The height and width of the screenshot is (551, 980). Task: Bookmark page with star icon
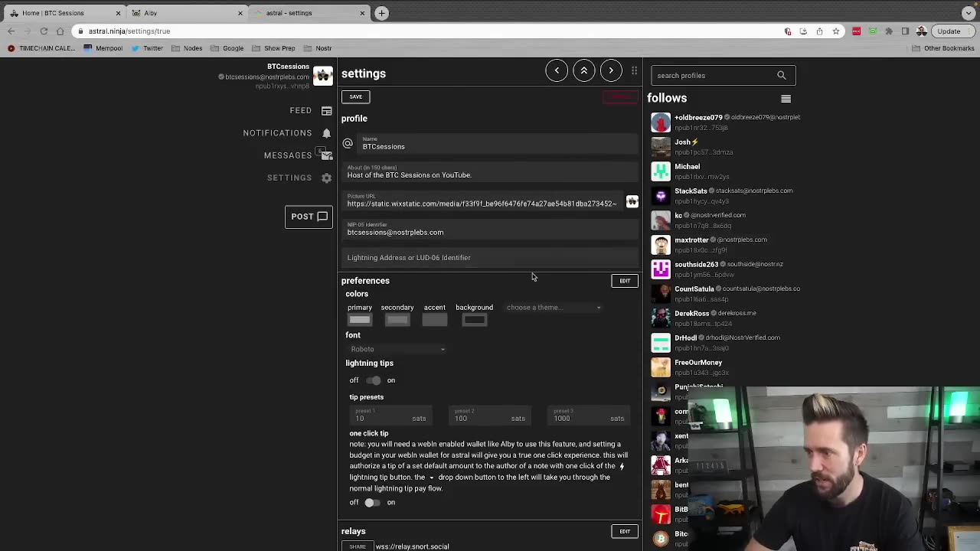click(836, 31)
